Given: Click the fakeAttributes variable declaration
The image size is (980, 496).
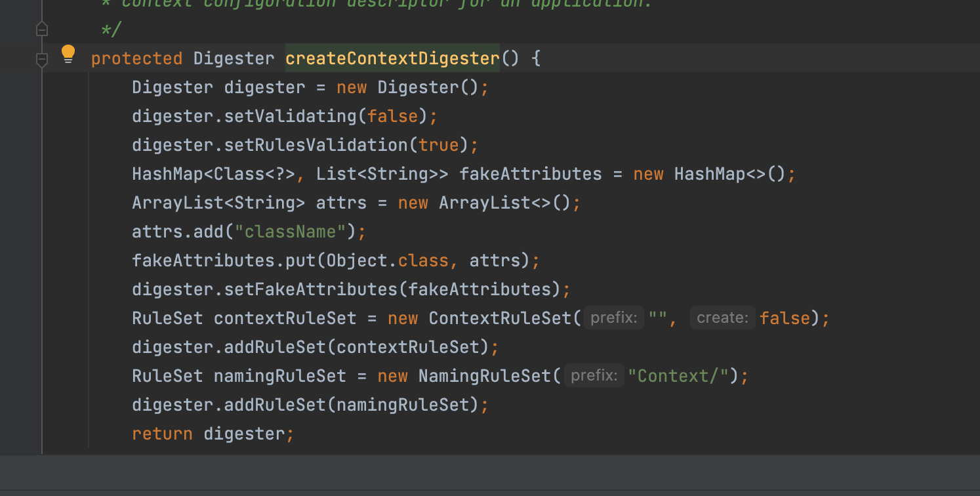Looking at the screenshot, I should 531,174.
